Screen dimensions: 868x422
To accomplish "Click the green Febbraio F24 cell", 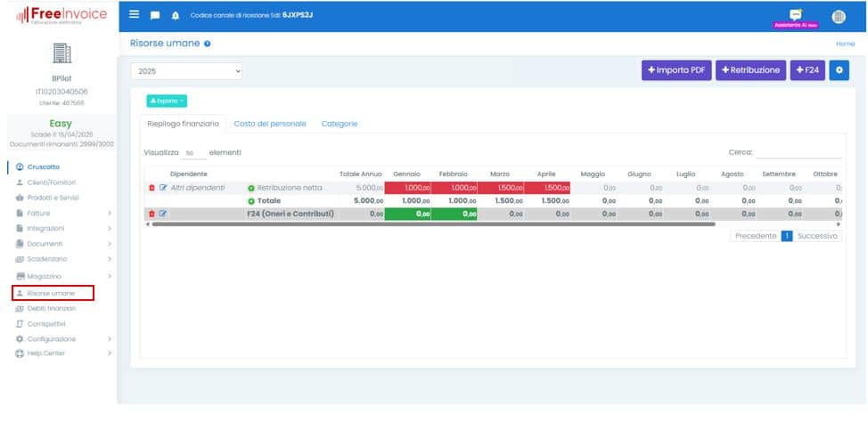I will (x=454, y=214).
